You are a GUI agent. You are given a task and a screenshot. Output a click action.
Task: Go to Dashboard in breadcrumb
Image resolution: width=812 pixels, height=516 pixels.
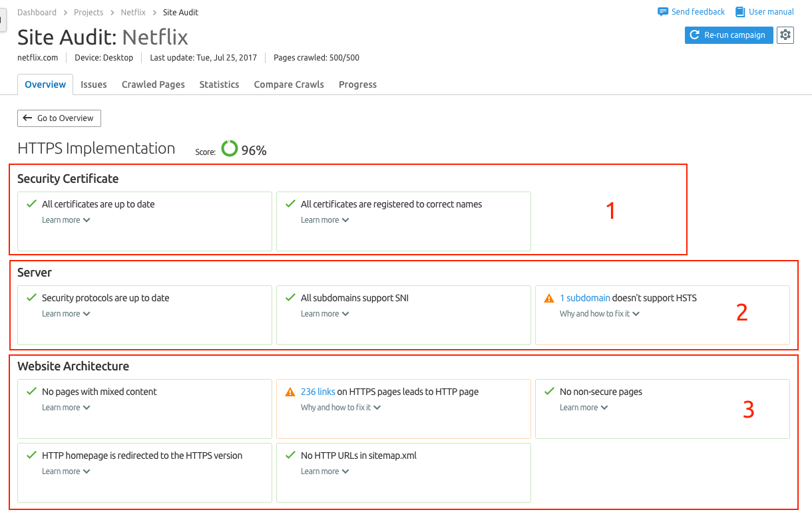tap(37, 13)
